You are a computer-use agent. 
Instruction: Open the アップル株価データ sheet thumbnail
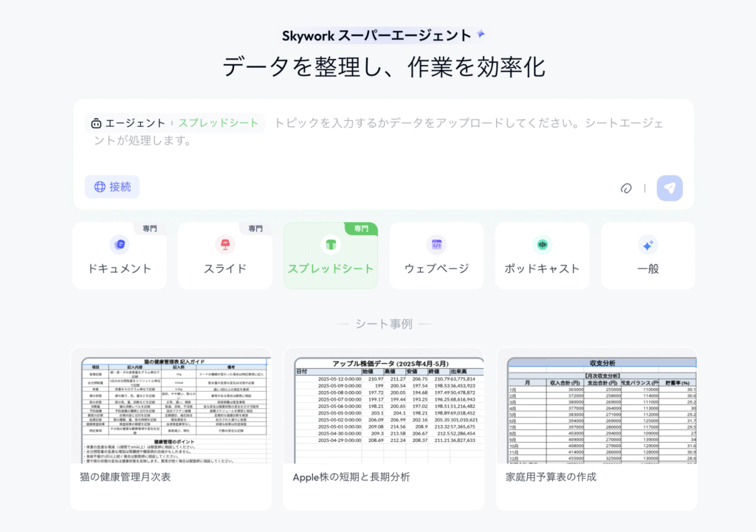click(x=389, y=410)
